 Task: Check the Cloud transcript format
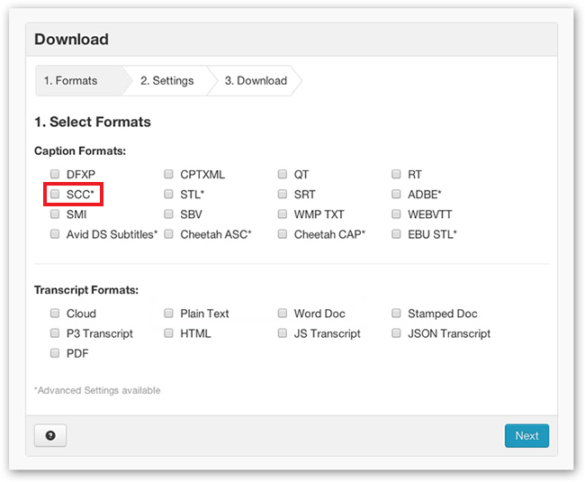coord(55,313)
